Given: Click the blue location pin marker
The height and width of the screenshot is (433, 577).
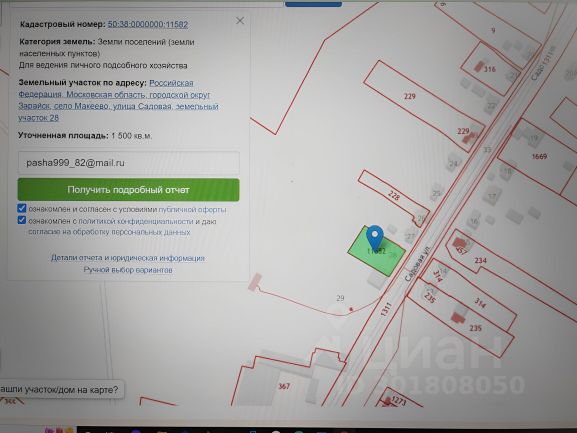Looking at the screenshot, I should click(375, 237).
